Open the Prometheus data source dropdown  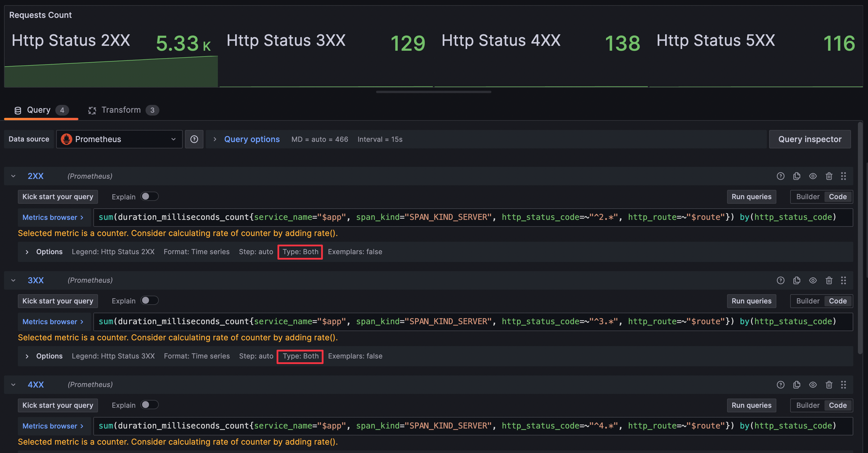tap(119, 139)
